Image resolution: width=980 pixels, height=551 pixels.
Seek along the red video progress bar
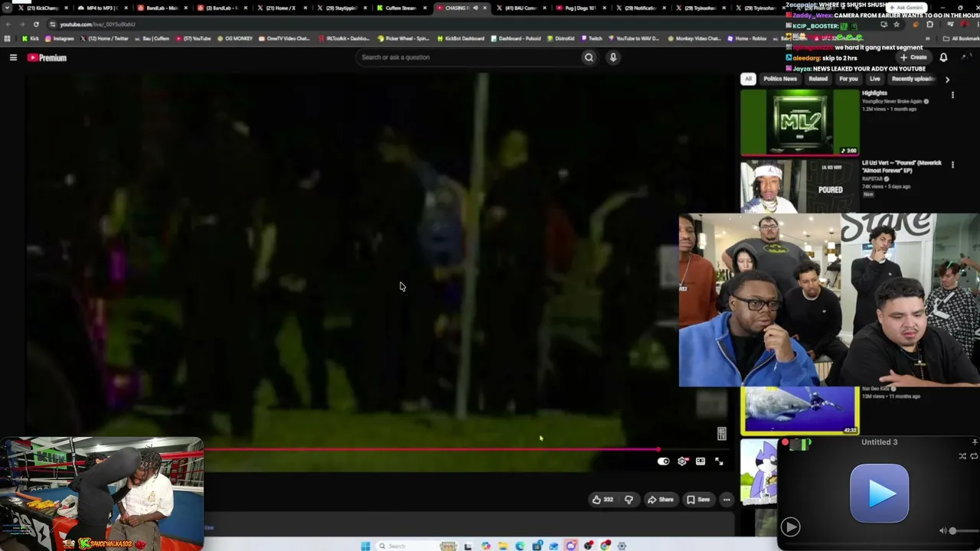click(430, 450)
